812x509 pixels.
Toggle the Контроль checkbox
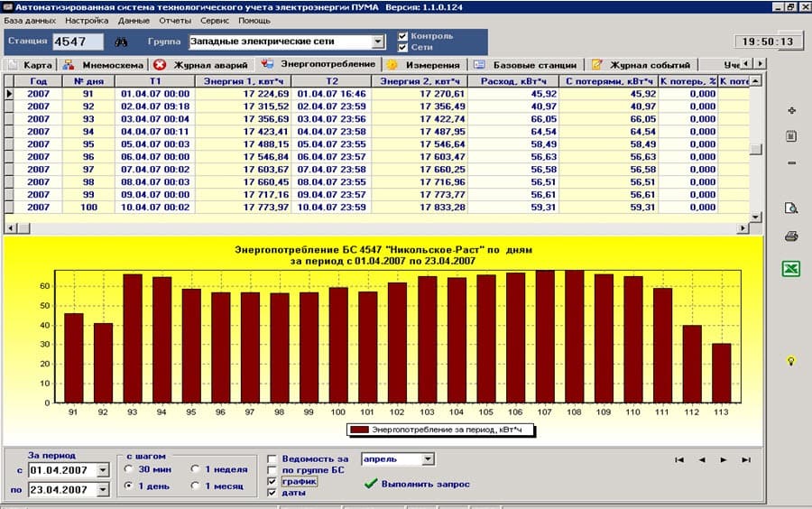(x=403, y=36)
